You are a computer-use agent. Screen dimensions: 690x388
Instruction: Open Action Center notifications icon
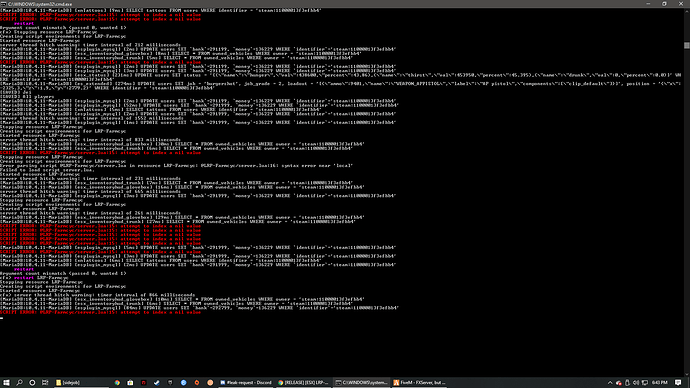coord(678,383)
